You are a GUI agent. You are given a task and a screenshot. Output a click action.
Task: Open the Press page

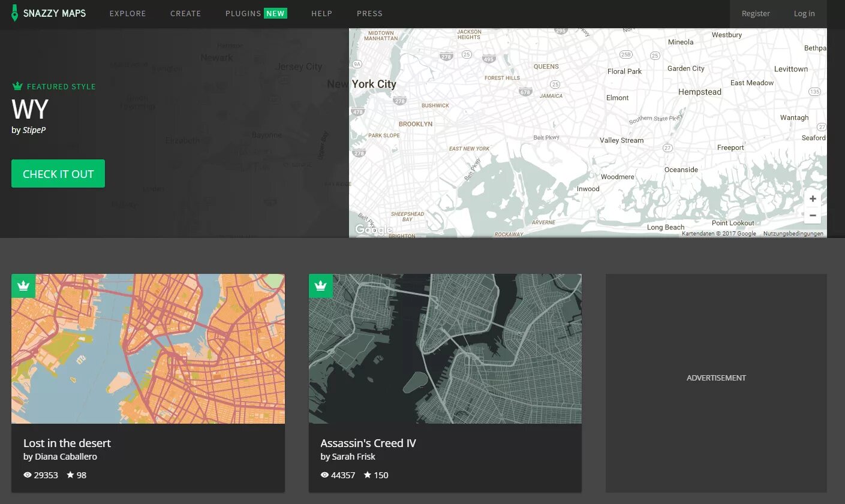[369, 13]
